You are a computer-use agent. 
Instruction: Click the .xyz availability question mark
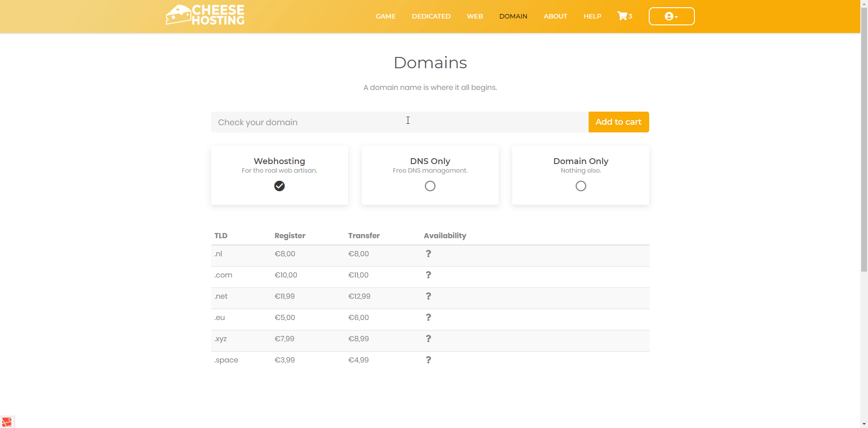tap(428, 339)
